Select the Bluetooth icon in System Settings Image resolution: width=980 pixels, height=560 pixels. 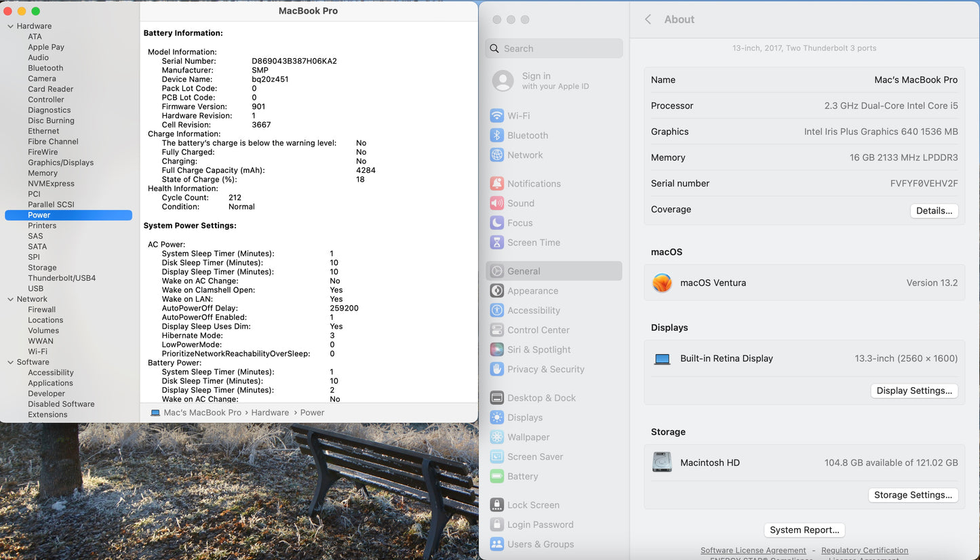pos(497,136)
